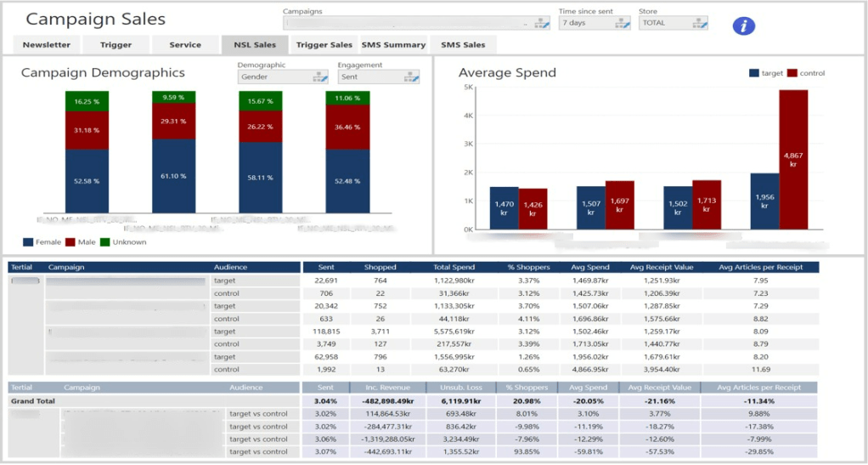The height and width of the screenshot is (465, 868).
Task: Click the blue info icon
Action: coord(743,26)
